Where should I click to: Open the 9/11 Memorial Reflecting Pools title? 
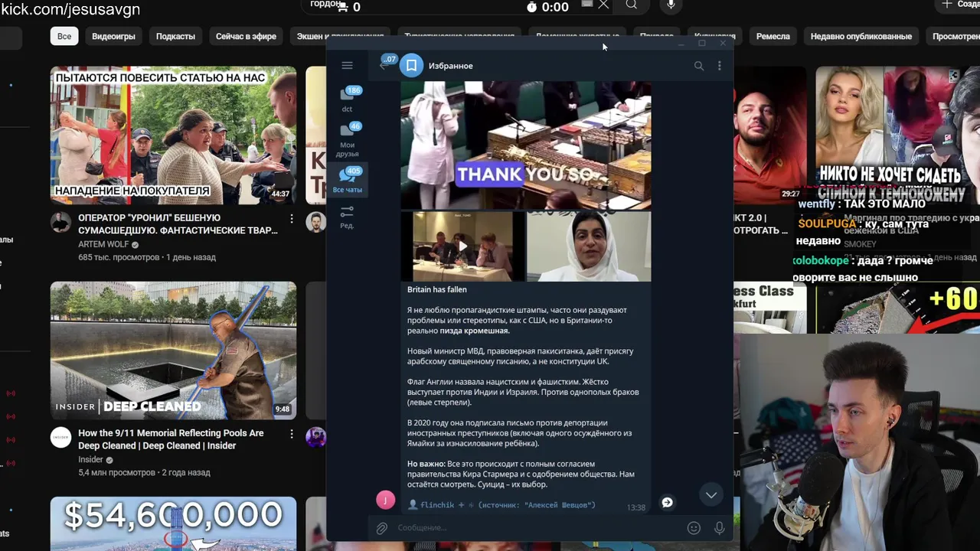click(171, 439)
